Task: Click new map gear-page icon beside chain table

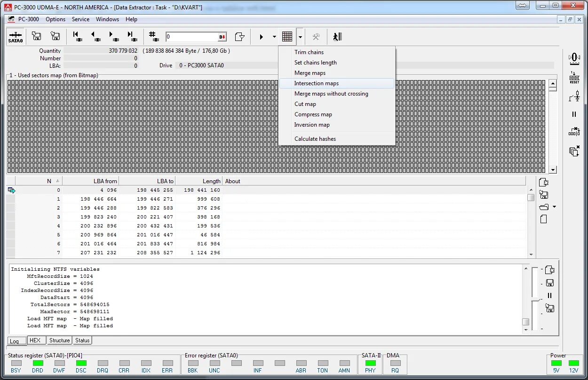Action: point(544,183)
